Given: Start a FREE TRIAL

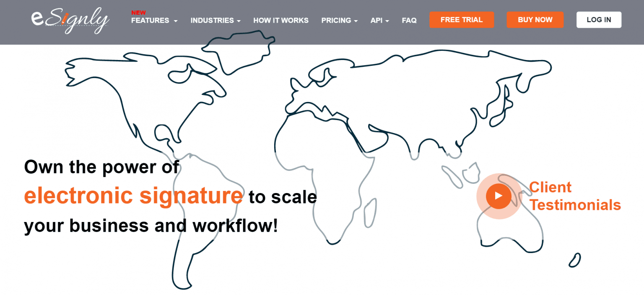Looking at the screenshot, I should coord(462,20).
